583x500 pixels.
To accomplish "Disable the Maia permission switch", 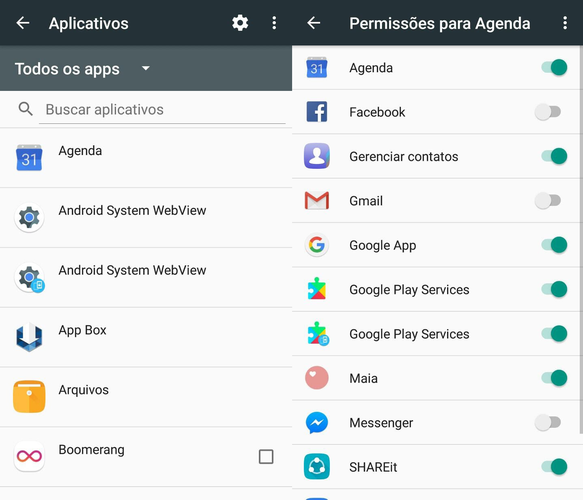I will [554, 378].
